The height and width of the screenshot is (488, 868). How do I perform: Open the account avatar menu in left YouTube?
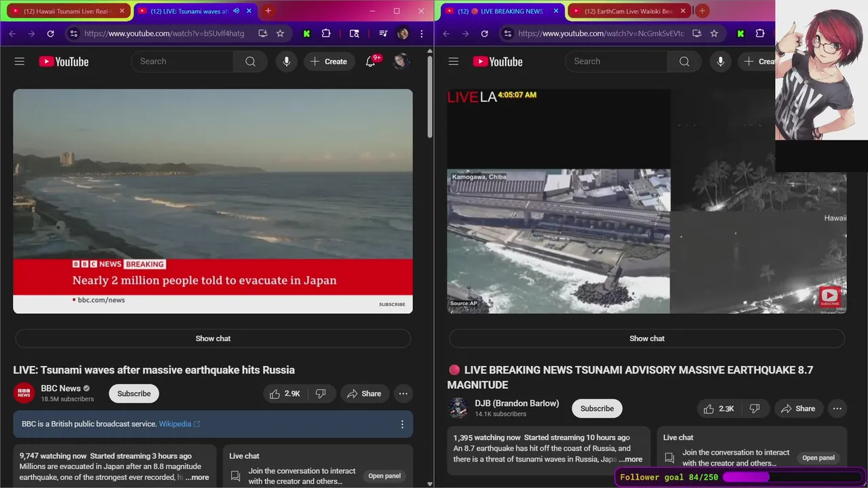click(400, 62)
